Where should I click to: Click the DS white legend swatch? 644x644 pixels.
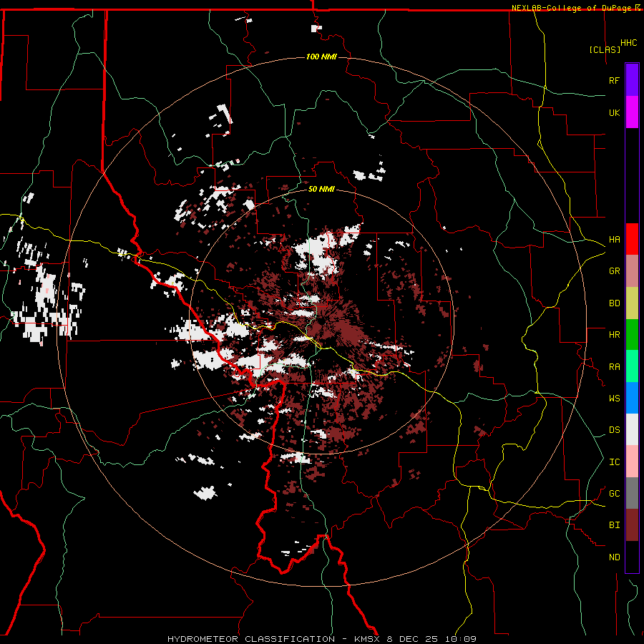[x=632, y=429]
